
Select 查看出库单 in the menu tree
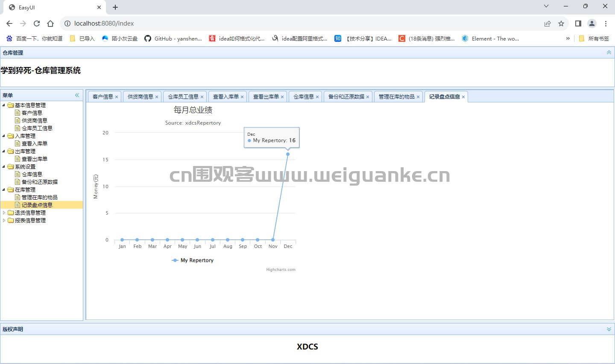point(35,159)
